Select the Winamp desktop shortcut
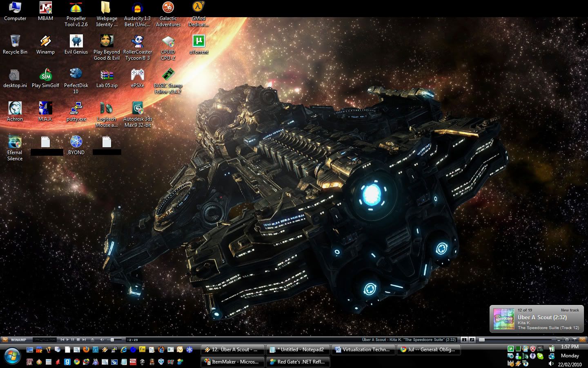The height and width of the screenshot is (368, 588). [x=45, y=45]
